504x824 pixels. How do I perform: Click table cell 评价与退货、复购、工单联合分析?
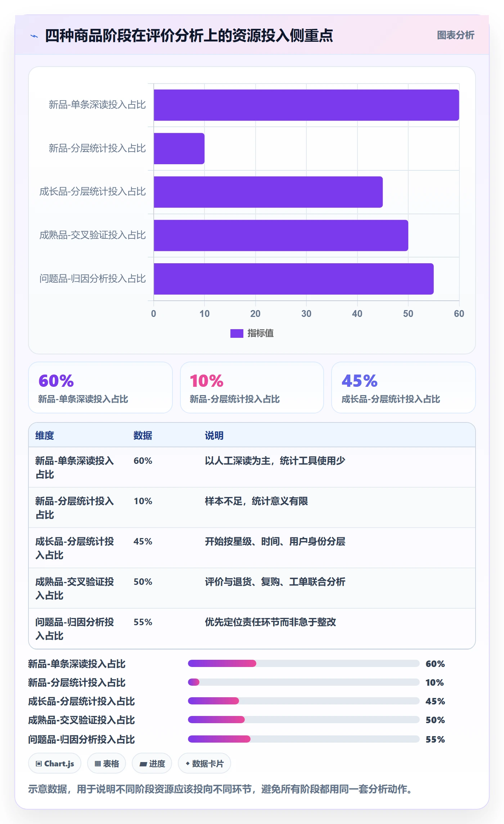tap(275, 582)
